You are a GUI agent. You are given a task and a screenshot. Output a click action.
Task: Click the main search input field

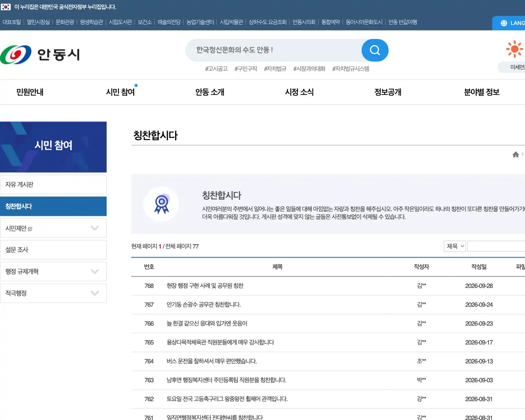[274, 50]
